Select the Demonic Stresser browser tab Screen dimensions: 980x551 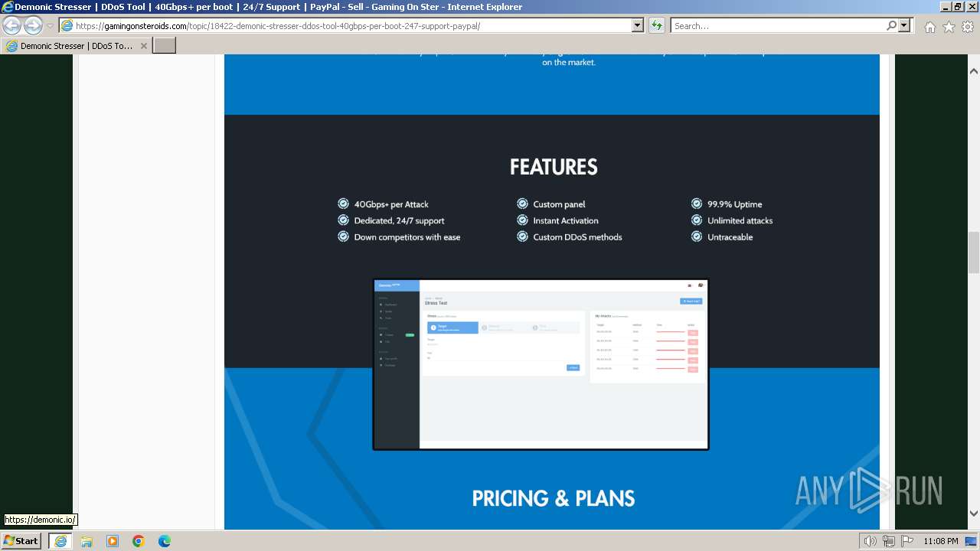pyautogui.click(x=77, y=46)
